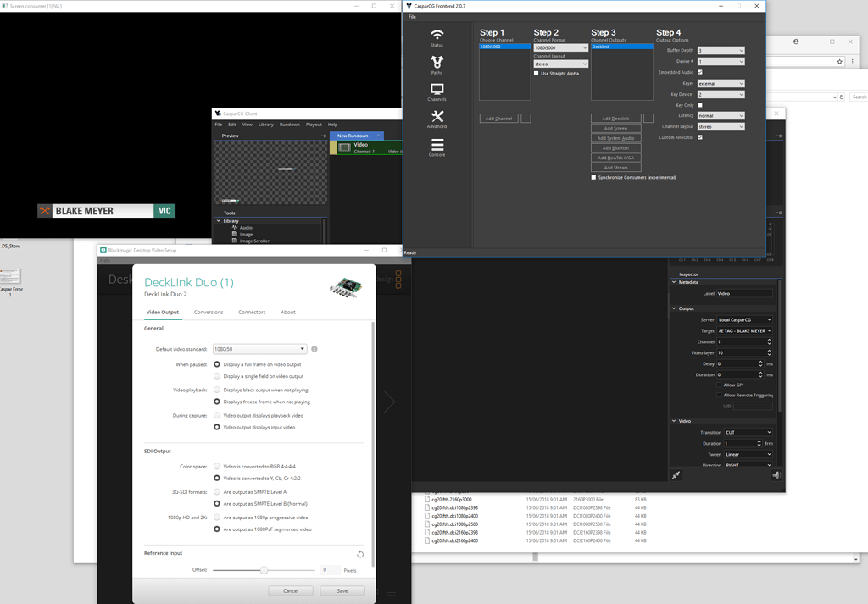Select the Audio tool in the Library
This screenshot has width=868, height=604.
click(x=246, y=228)
